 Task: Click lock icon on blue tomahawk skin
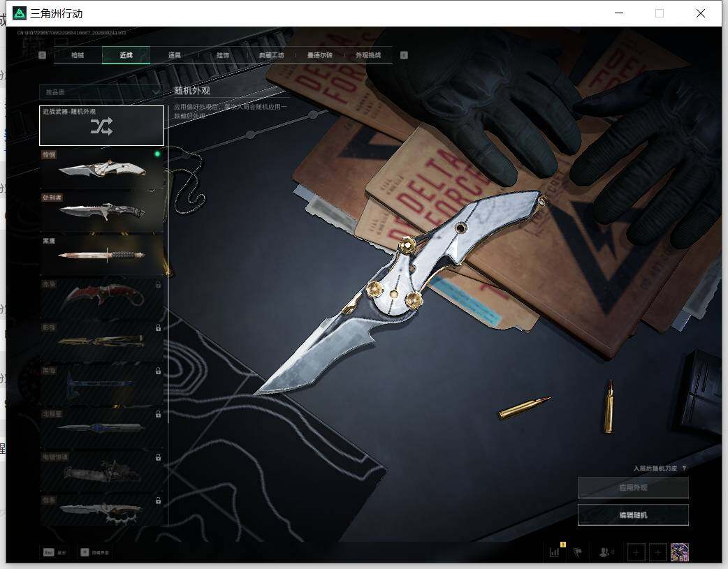click(x=159, y=371)
